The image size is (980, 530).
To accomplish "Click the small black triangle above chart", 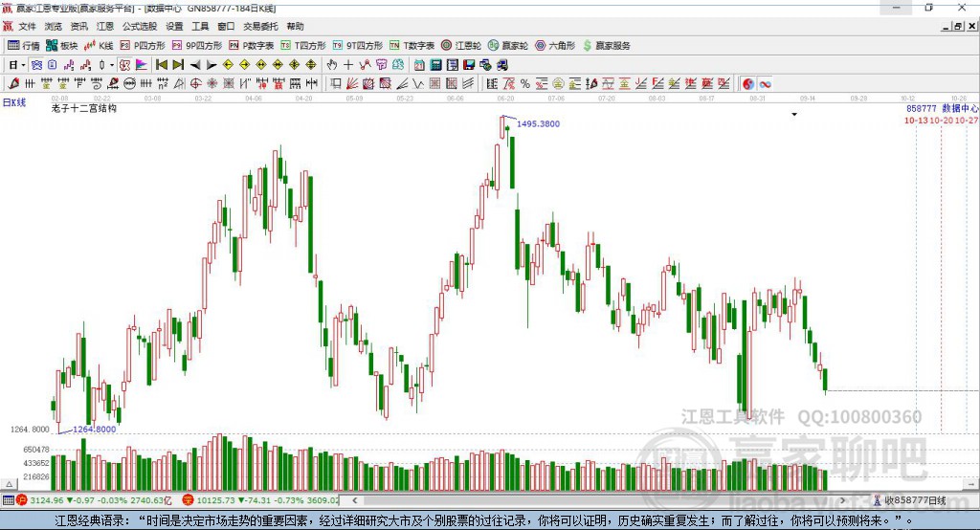I will point(794,115).
